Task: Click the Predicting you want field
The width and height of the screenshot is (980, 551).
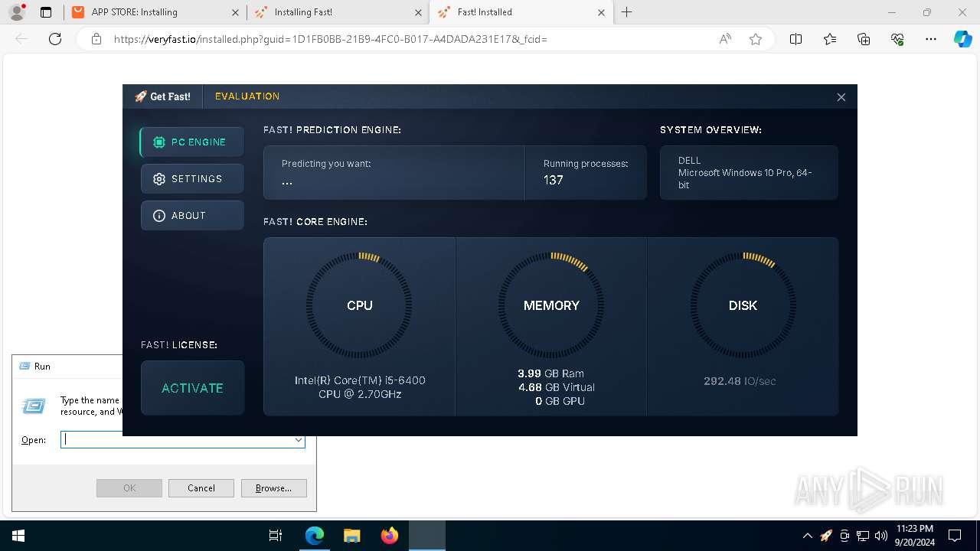Action: coord(394,173)
